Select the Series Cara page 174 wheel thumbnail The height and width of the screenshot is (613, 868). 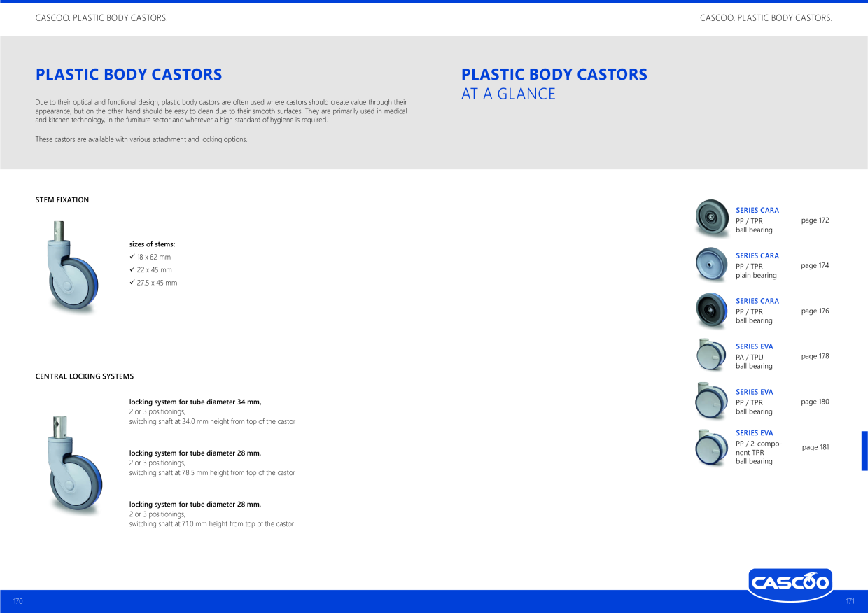[x=712, y=265]
